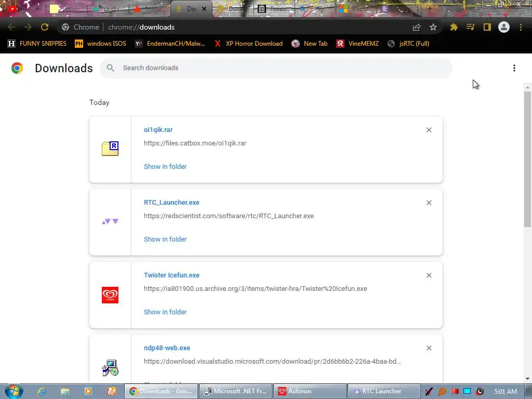This screenshot has width=532, height=399.
Task: Open the Extensions puzzle icon
Action: point(454,27)
